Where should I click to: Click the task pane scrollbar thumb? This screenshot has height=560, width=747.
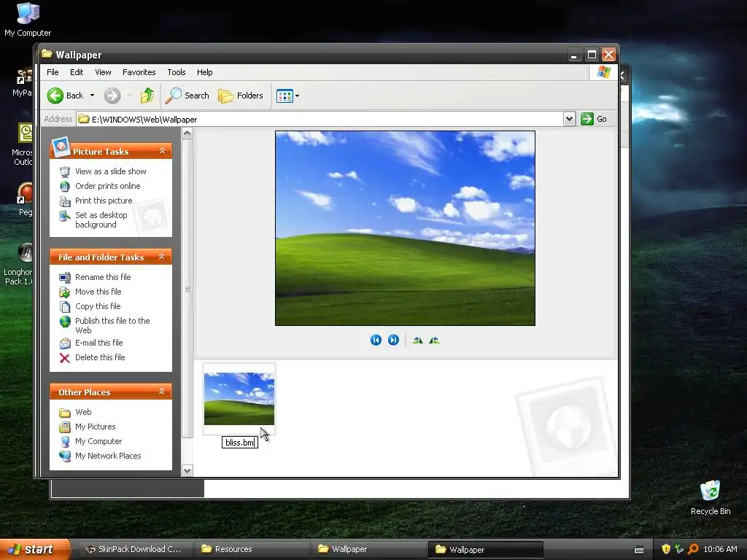click(187, 289)
